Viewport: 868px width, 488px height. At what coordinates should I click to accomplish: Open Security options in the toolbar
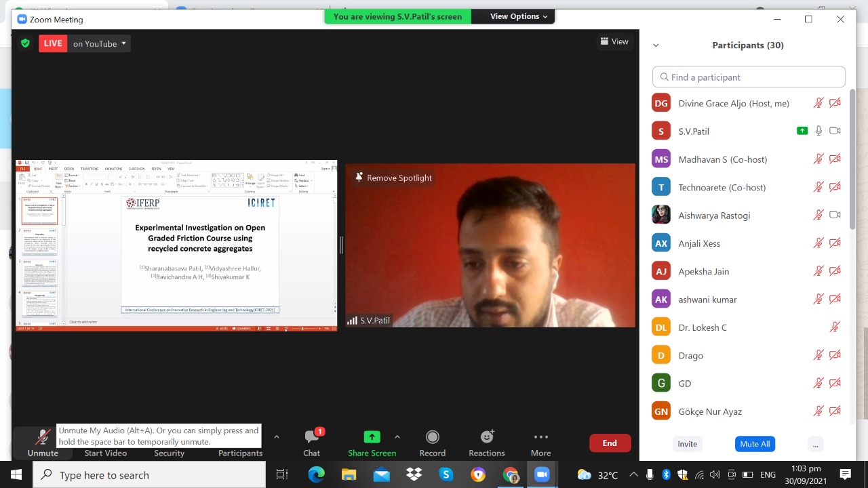(169, 453)
